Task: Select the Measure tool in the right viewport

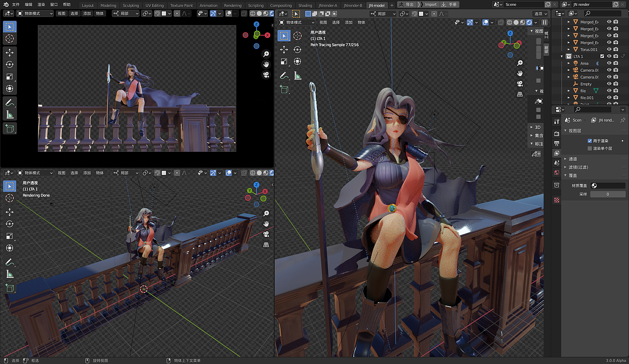Action: [297, 76]
